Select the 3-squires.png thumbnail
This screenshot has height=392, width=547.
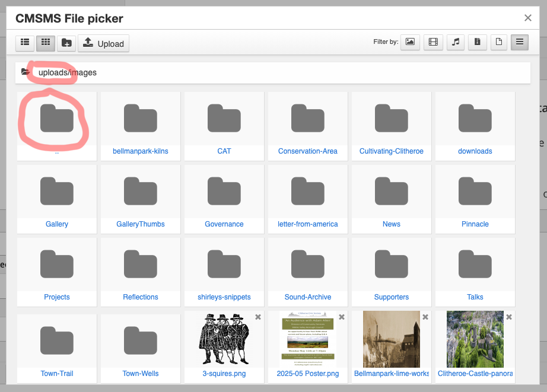coord(224,338)
